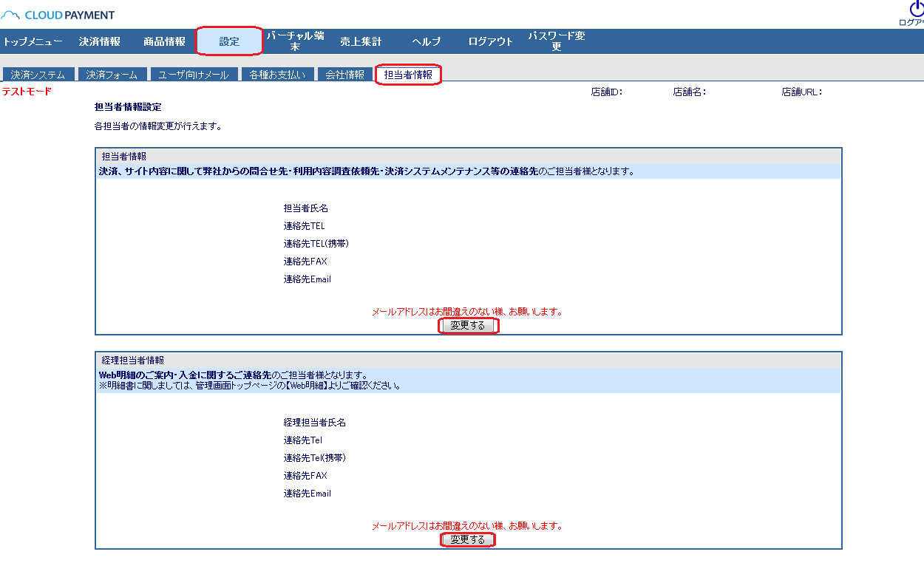Click 経理担当者氏名 field label
This screenshot has width=924, height=563.
[315, 423]
